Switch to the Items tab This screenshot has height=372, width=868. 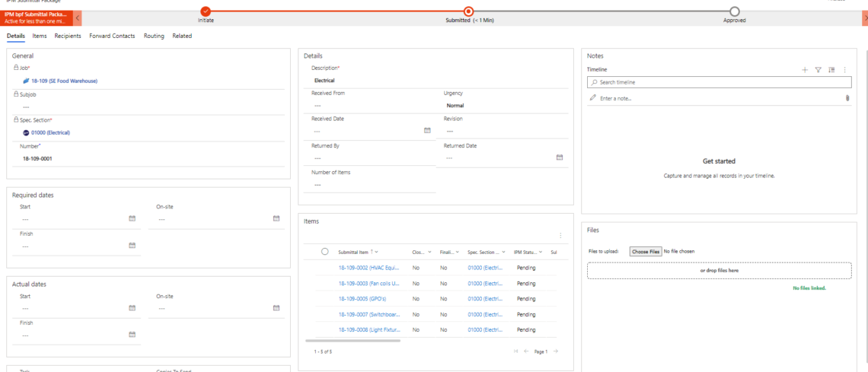[40, 36]
